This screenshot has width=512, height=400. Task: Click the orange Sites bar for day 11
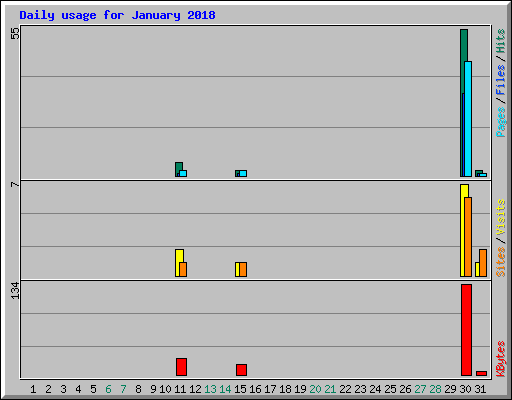coord(183,269)
